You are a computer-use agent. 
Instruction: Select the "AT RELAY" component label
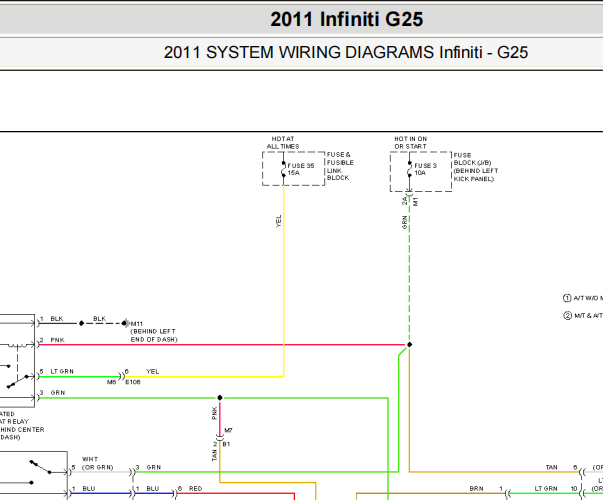[x=14, y=422]
